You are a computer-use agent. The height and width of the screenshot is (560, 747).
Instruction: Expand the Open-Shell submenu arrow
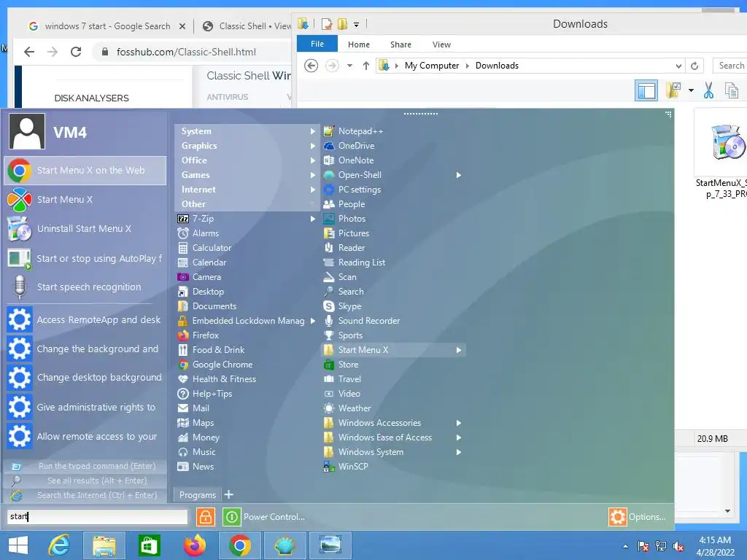pos(458,175)
